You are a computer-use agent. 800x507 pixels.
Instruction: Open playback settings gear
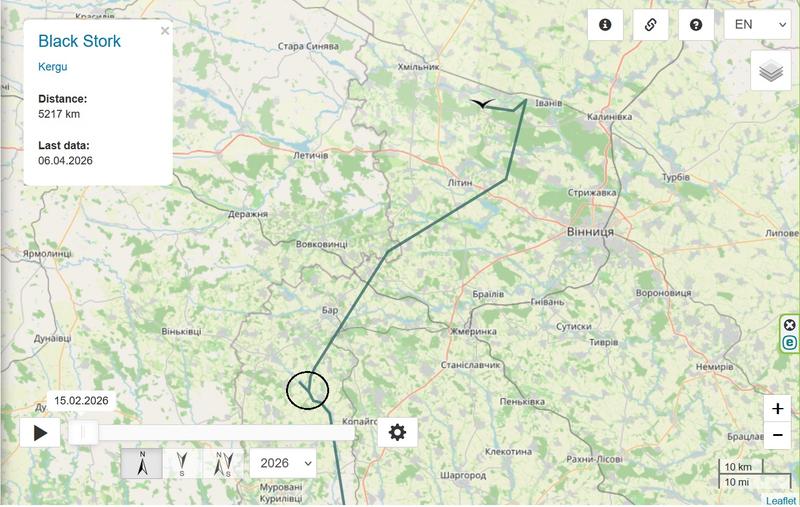(x=397, y=433)
